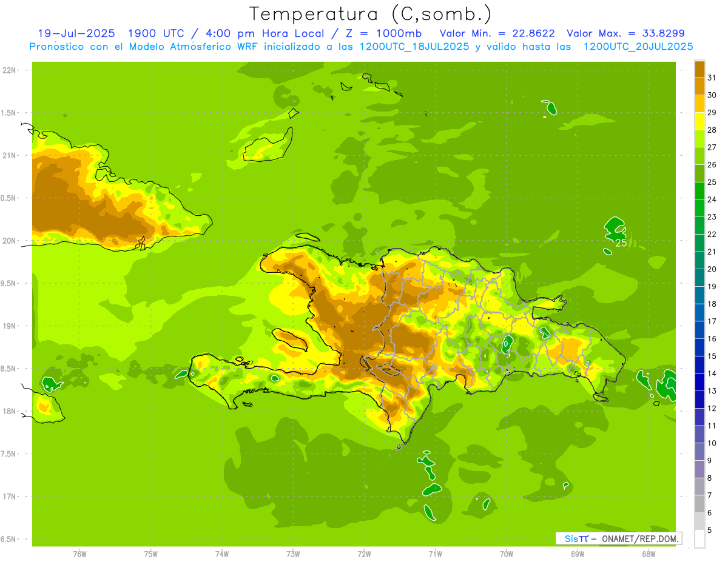Screen dimensions: 728x562
Task: Click the "18N" latitude label
Action: (x=9, y=412)
